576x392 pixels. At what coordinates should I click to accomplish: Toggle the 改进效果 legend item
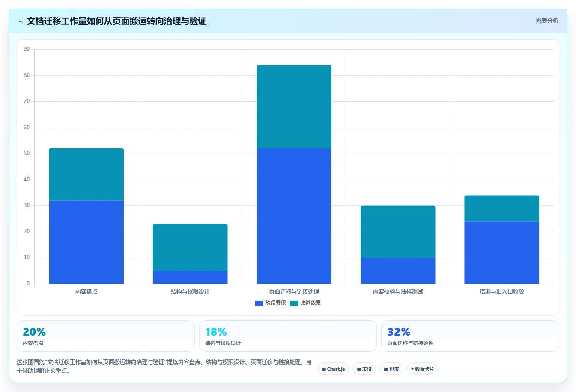point(305,303)
